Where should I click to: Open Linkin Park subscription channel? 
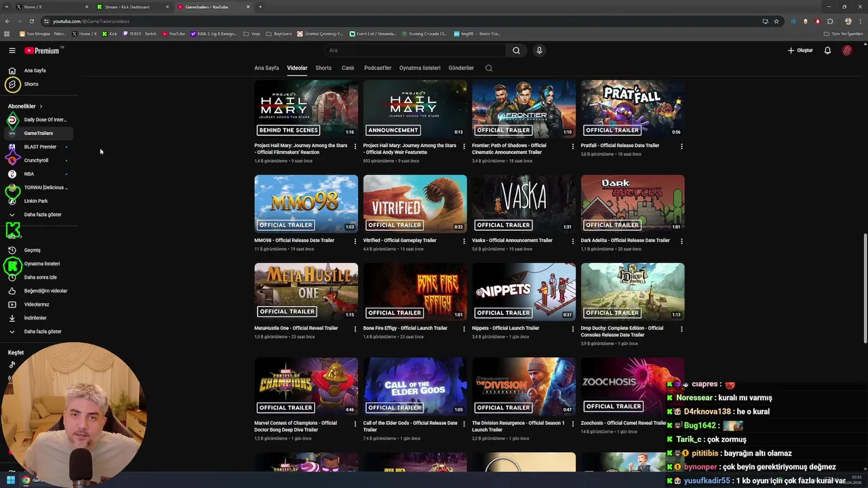pos(37,201)
